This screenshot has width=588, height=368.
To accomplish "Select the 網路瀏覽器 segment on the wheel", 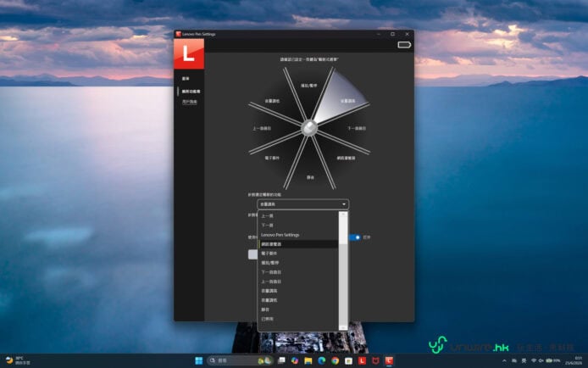I will point(346,158).
